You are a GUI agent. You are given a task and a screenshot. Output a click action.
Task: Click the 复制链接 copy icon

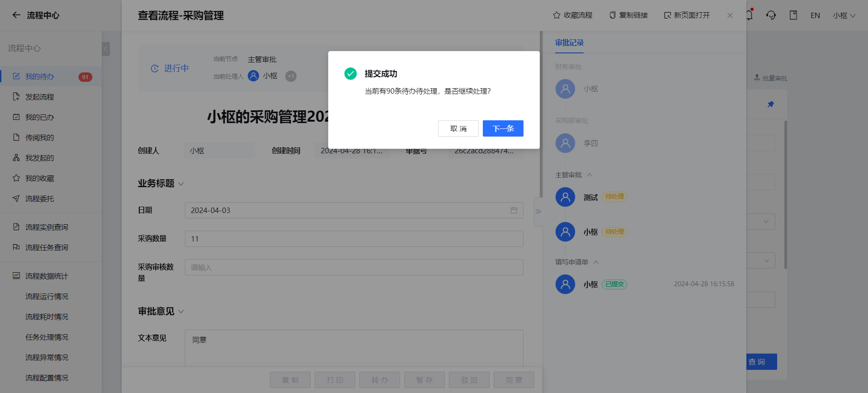point(613,15)
